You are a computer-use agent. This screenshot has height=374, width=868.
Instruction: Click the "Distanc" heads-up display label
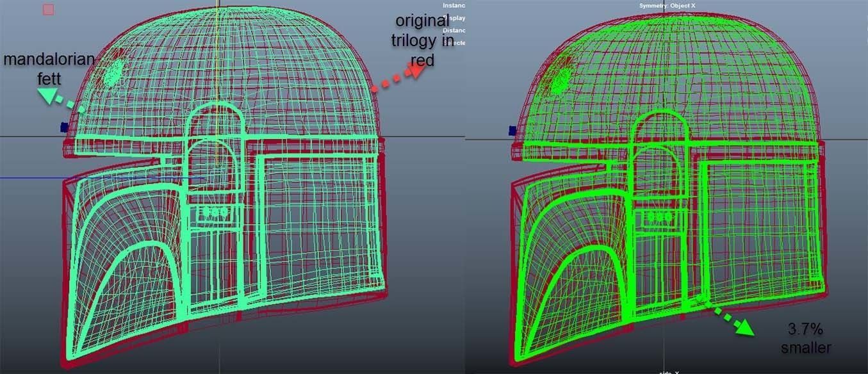[454, 30]
